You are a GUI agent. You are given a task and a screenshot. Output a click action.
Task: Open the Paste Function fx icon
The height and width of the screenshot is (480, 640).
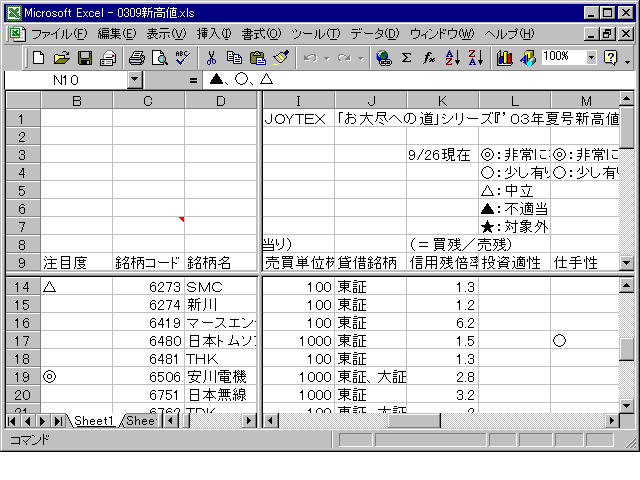pyautogui.click(x=429, y=58)
